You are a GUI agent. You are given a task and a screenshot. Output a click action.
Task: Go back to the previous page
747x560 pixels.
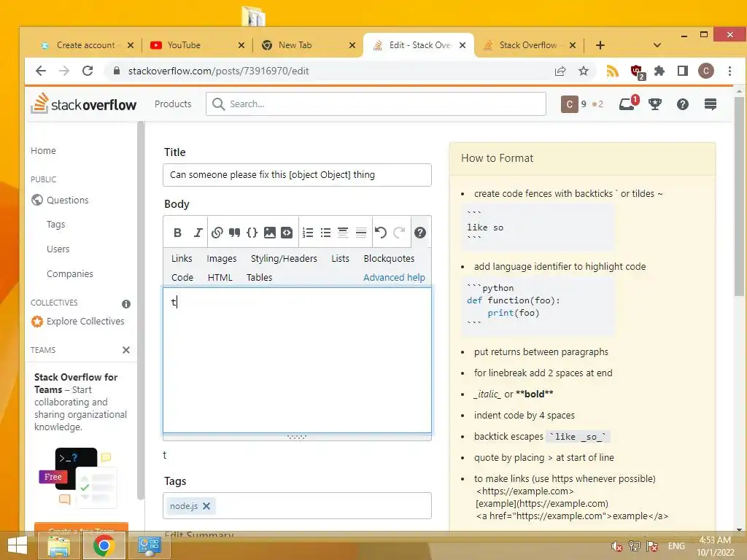(41, 71)
